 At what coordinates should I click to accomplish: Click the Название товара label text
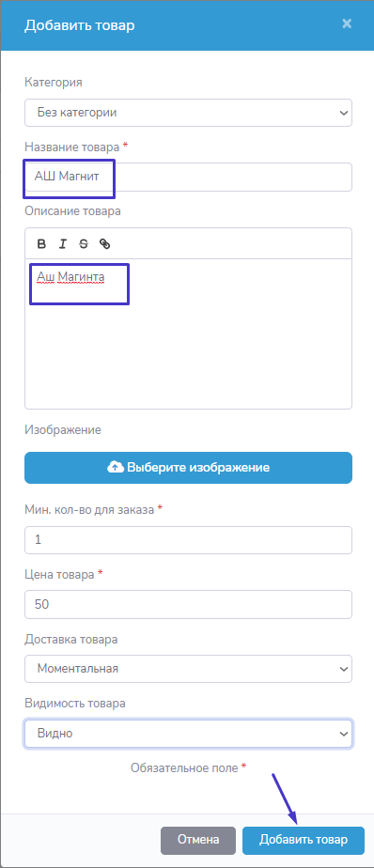click(x=71, y=147)
